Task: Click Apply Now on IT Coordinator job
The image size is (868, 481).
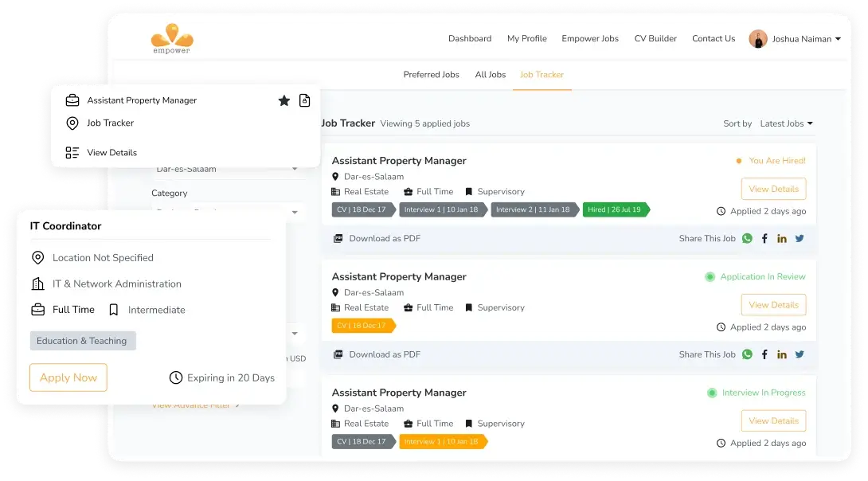Action: (x=68, y=377)
